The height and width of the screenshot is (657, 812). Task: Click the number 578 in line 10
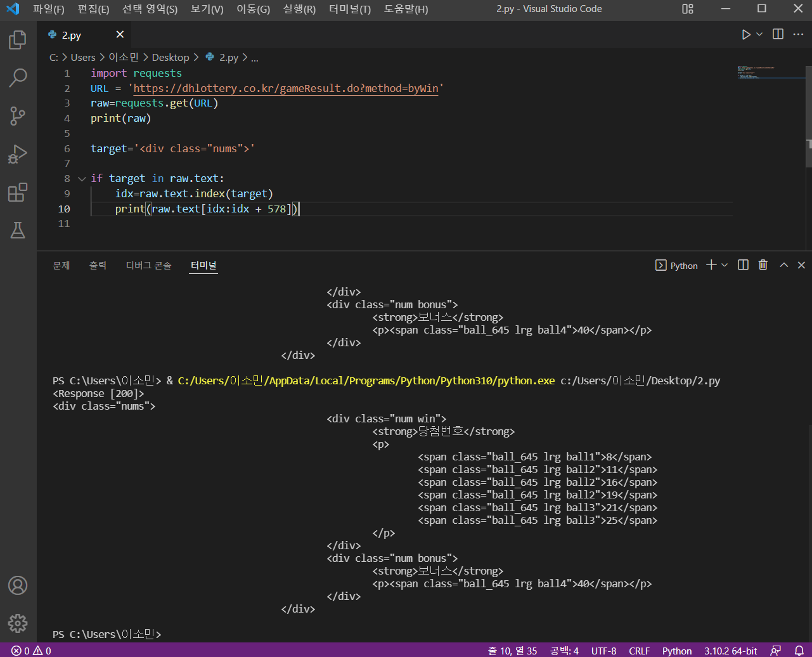point(276,209)
